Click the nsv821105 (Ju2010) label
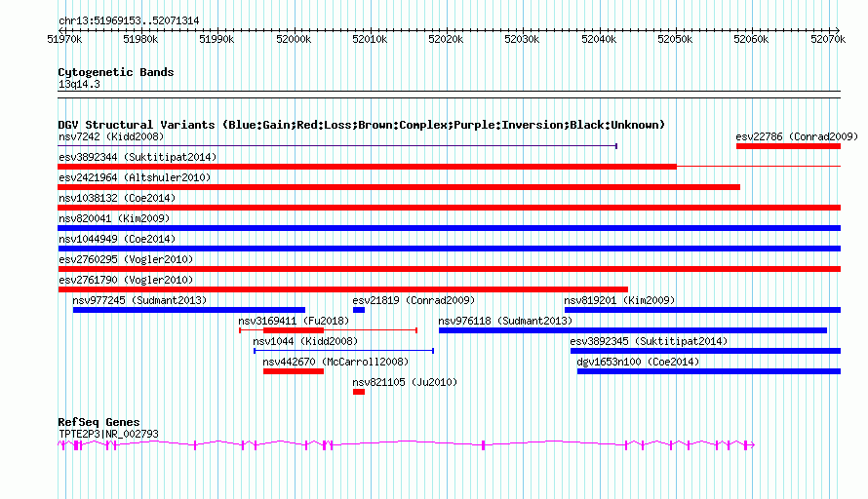Screen dimensions: 868x499 [x=405, y=382]
